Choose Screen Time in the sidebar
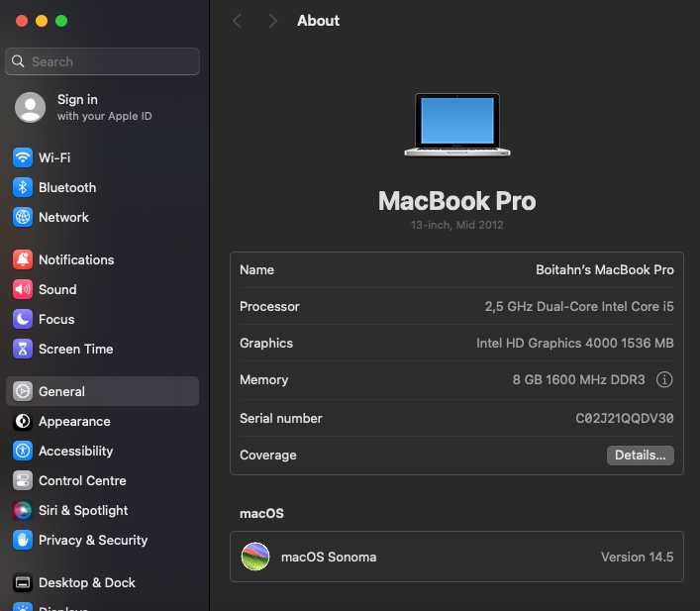 coord(76,349)
